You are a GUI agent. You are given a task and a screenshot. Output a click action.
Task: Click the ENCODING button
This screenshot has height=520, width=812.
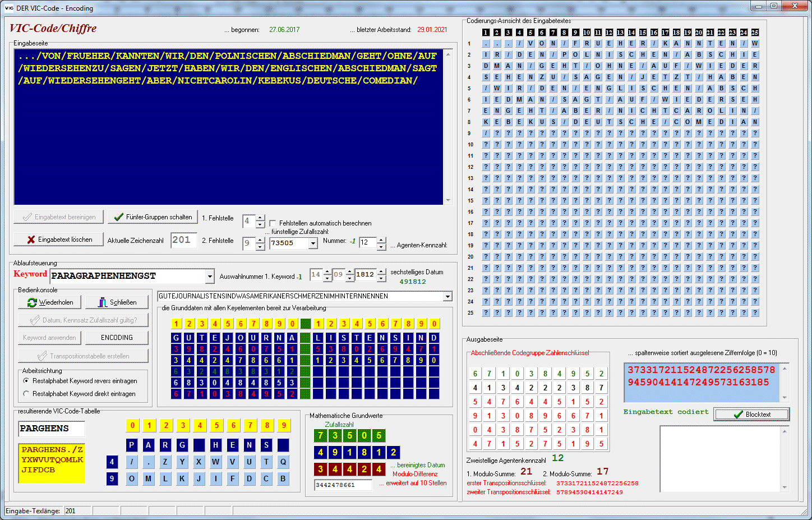tap(117, 338)
